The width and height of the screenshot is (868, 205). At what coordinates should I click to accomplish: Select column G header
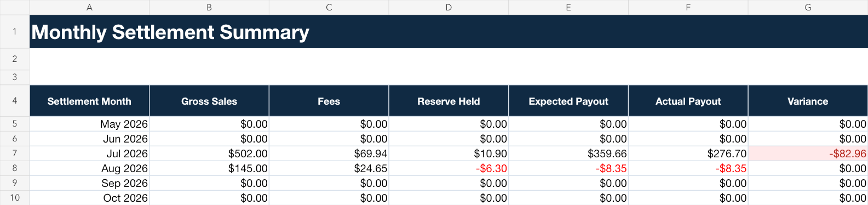[808, 7]
